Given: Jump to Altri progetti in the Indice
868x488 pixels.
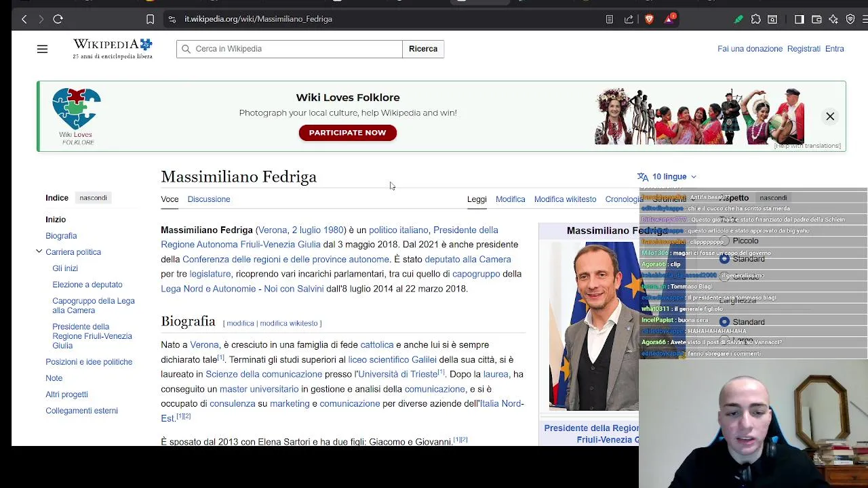Looking at the screenshot, I should coord(66,394).
